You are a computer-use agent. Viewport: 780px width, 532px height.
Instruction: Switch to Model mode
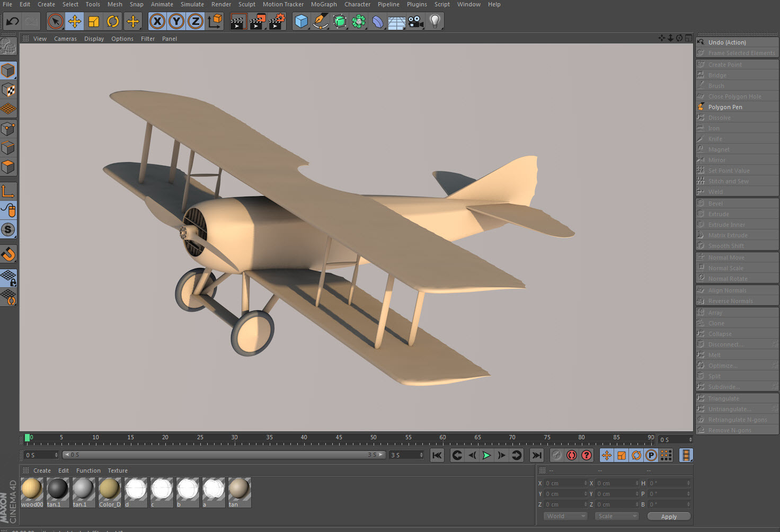(8, 70)
